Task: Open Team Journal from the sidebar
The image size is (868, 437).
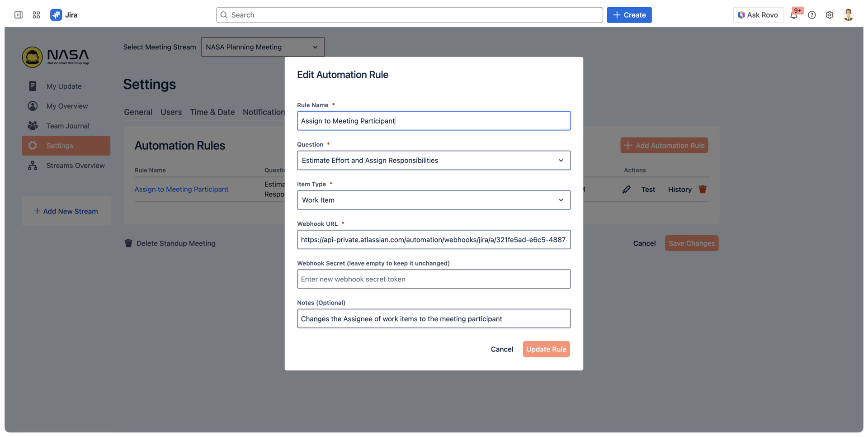Action: 67,126
